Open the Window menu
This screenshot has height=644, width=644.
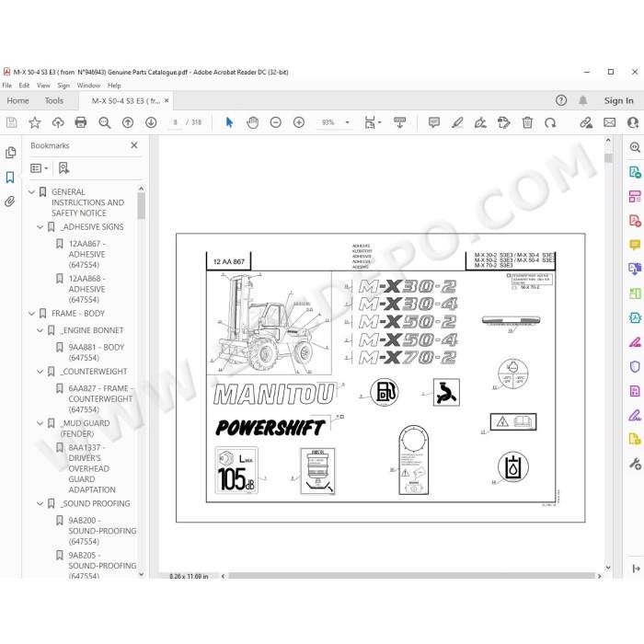pyautogui.click(x=88, y=86)
